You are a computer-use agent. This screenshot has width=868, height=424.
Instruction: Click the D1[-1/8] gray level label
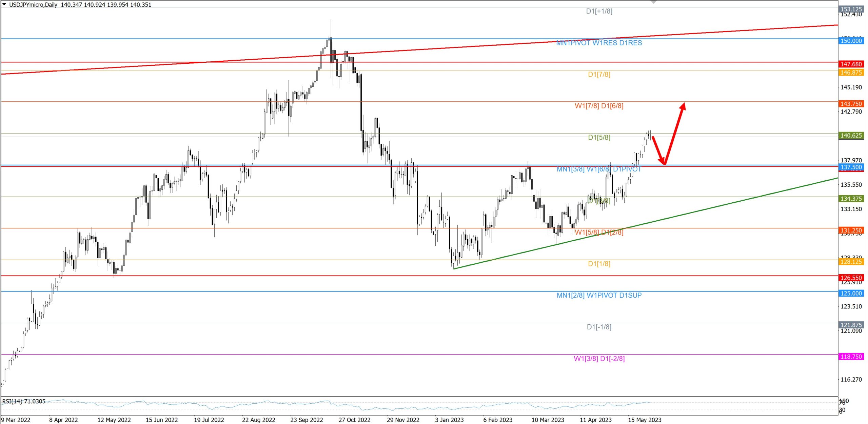pyautogui.click(x=599, y=327)
